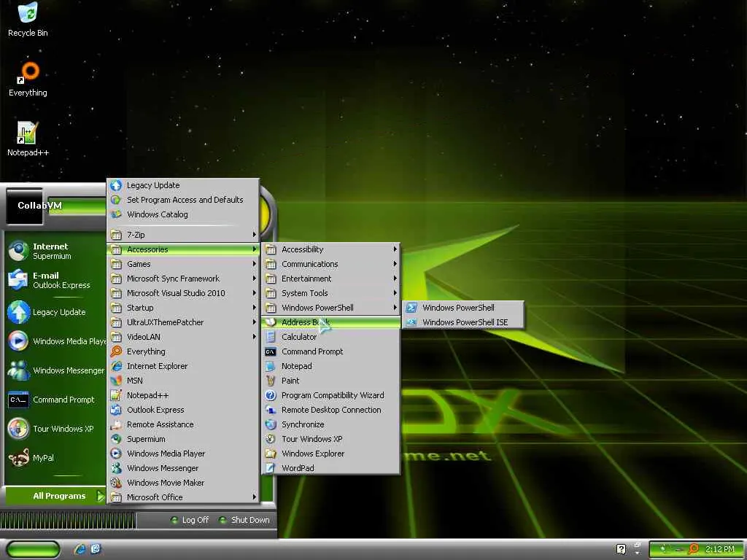The height and width of the screenshot is (560, 747).
Task: Click the All Programs button
Action: click(55, 496)
